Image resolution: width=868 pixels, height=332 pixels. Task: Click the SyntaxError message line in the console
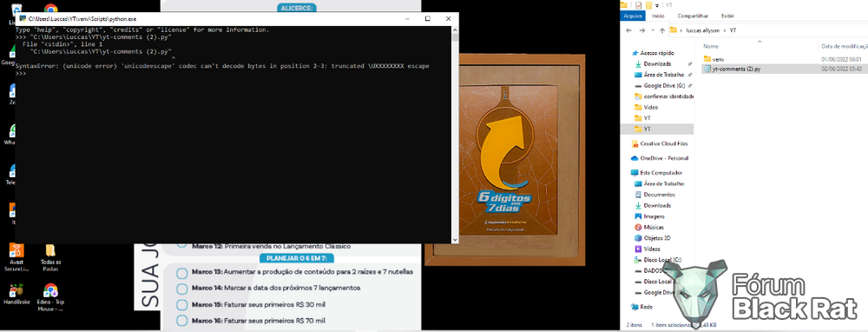pyautogui.click(x=222, y=66)
